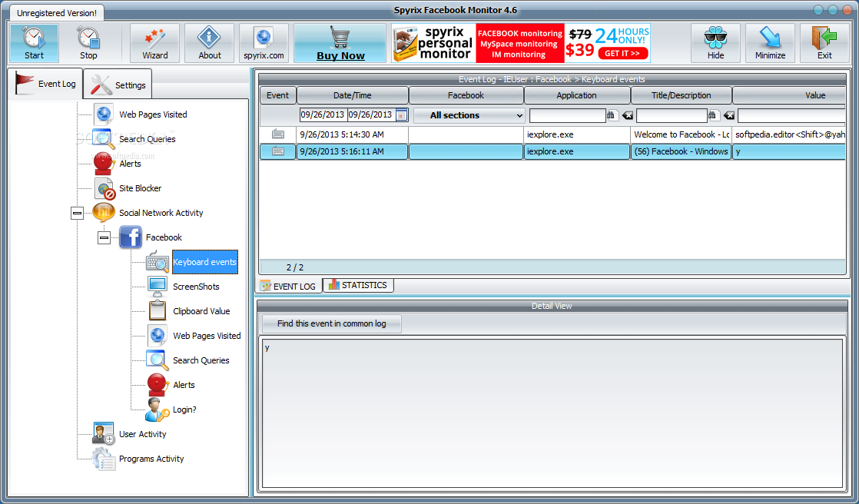Open Search Queries under Facebook
Image resolution: width=859 pixels, height=504 pixels.
click(201, 360)
